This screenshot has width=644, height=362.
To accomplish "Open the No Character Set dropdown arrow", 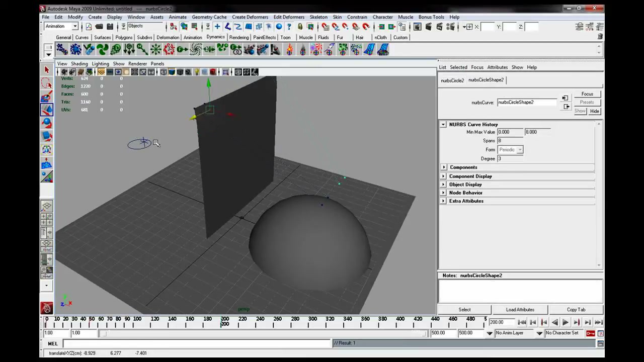I will tap(539, 333).
